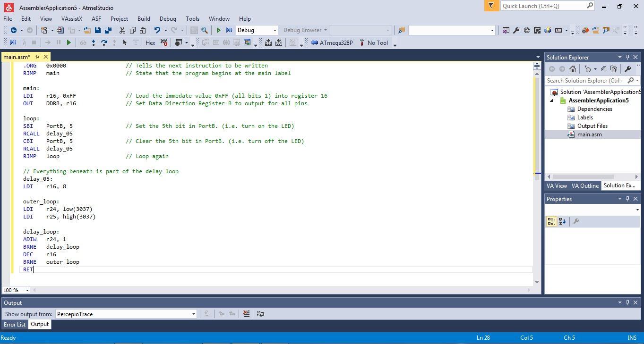Toggle Hex display mode in the debug toolbar
Viewport: 644px width, 344px height.
tap(150, 42)
